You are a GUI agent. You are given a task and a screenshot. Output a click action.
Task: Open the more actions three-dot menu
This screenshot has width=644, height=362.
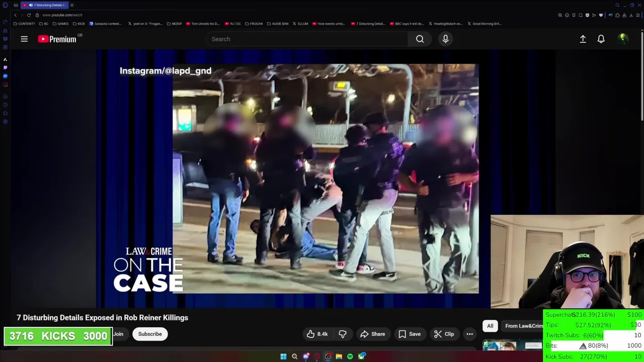469,334
